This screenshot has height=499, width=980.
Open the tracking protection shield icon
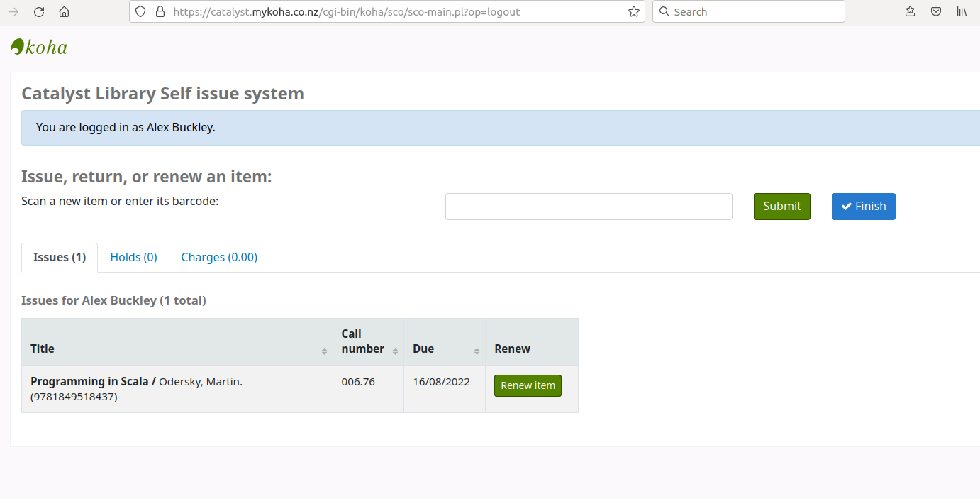[140, 12]
